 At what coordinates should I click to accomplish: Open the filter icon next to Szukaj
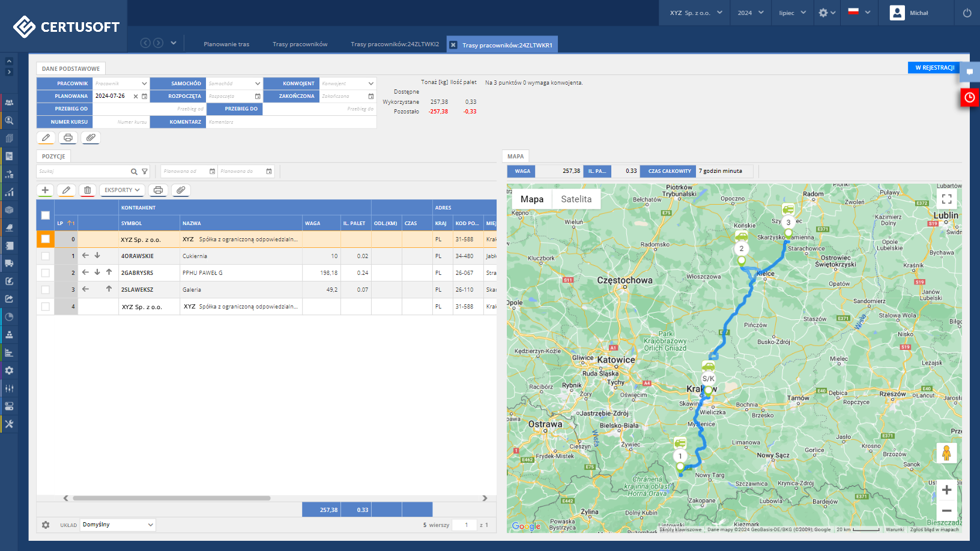[x=145, y=171]
